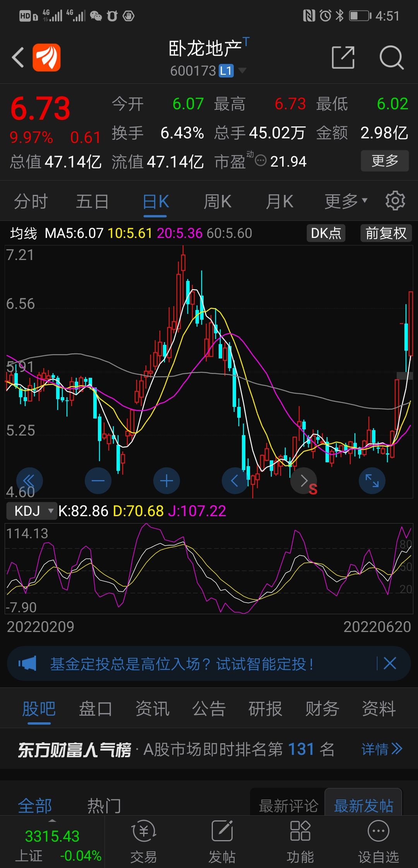418x868 pixels.
Task: Show 热门 posts filter
Action: click(x=104, y=806)
